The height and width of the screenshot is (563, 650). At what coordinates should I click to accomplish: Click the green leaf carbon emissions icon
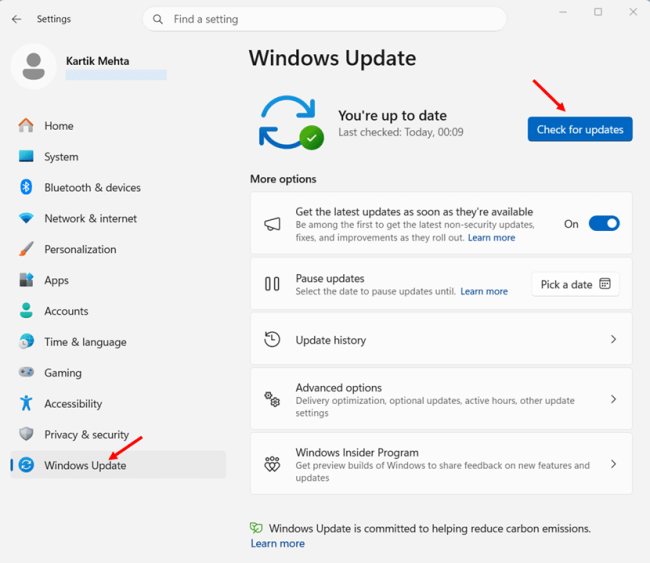pyautogui.click(x=256, y=528)
